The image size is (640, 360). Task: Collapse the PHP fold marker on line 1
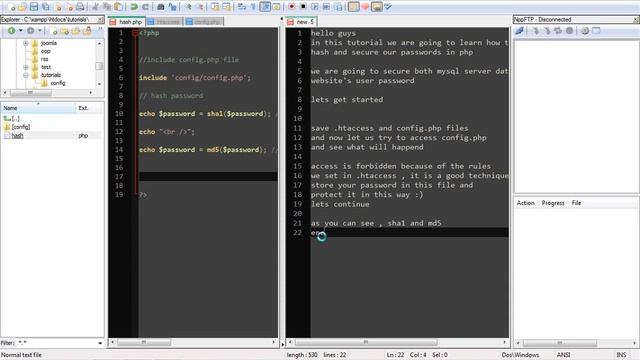(135, 33)
